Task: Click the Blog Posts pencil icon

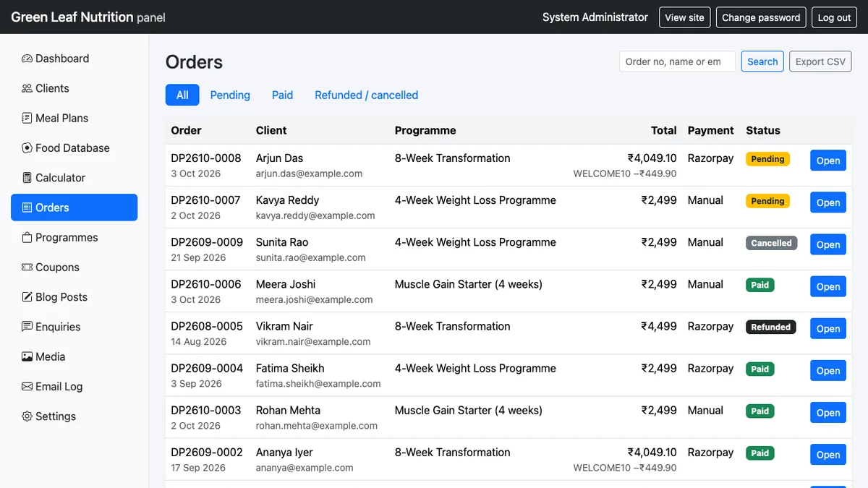Action: click(27, 297)
